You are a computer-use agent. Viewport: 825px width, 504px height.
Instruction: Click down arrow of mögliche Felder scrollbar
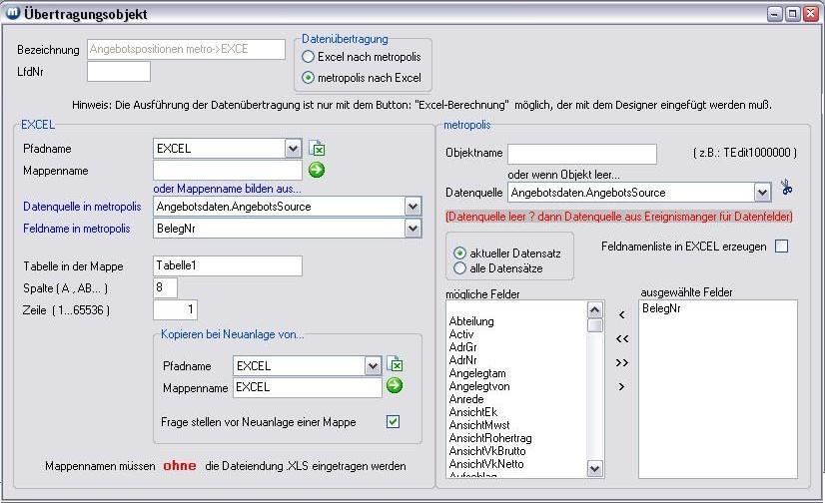[595, 468]
